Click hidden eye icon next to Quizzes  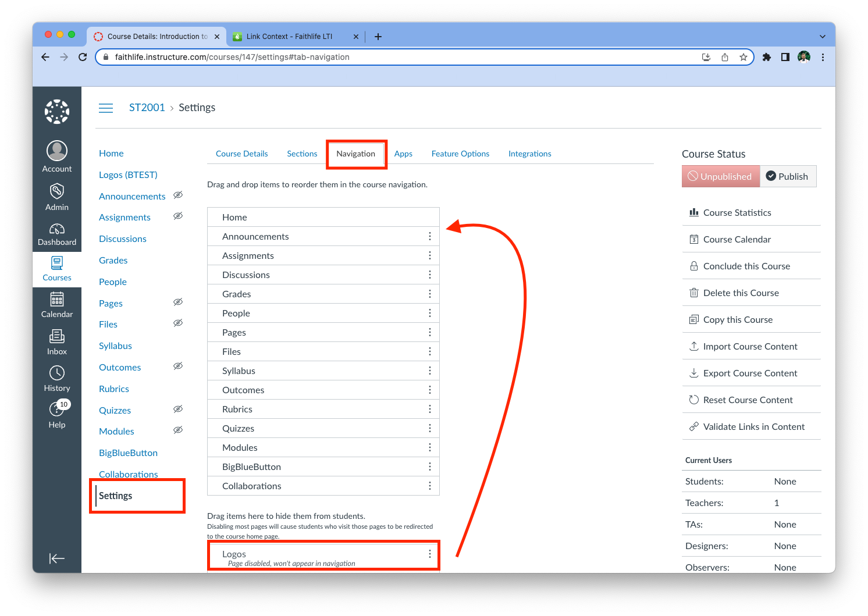[x=178, y=409]
